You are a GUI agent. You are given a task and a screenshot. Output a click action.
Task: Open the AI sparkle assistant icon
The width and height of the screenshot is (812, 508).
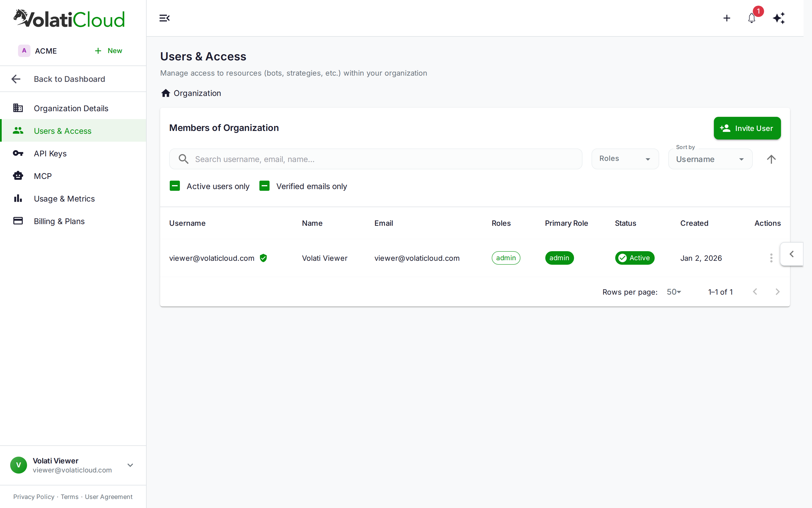point(779,18)
